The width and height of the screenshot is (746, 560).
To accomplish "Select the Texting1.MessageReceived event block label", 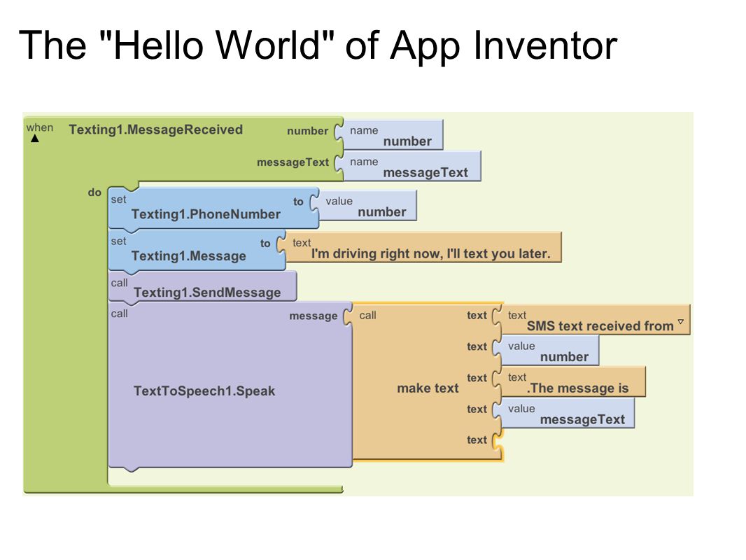I will [x=155, y=129].
